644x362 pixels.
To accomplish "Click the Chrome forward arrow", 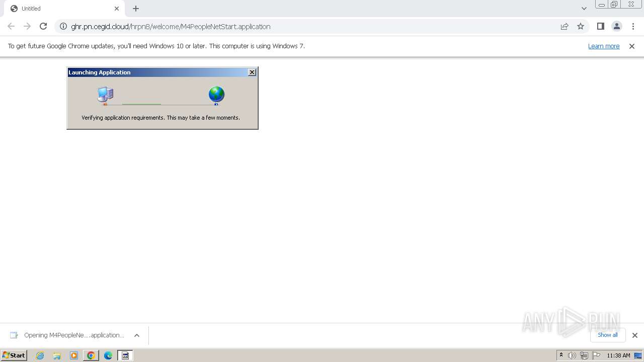I will pos(27,26).
